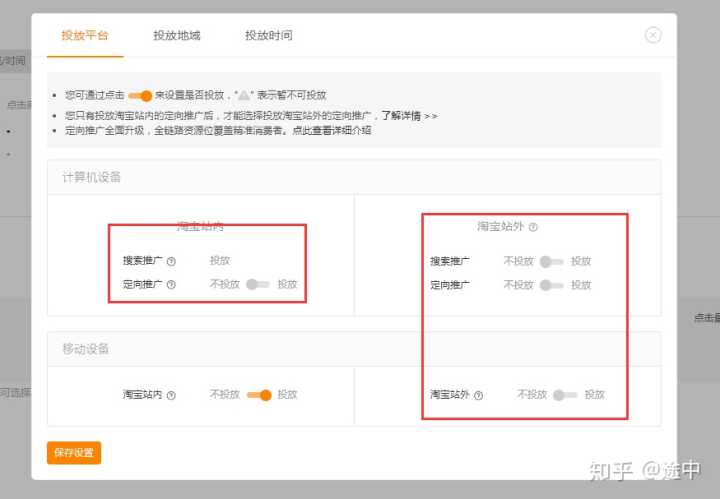Enable computer 淘宝站外 定向推广 switch
Screen dimensions: 720x499
pos(551,285)
